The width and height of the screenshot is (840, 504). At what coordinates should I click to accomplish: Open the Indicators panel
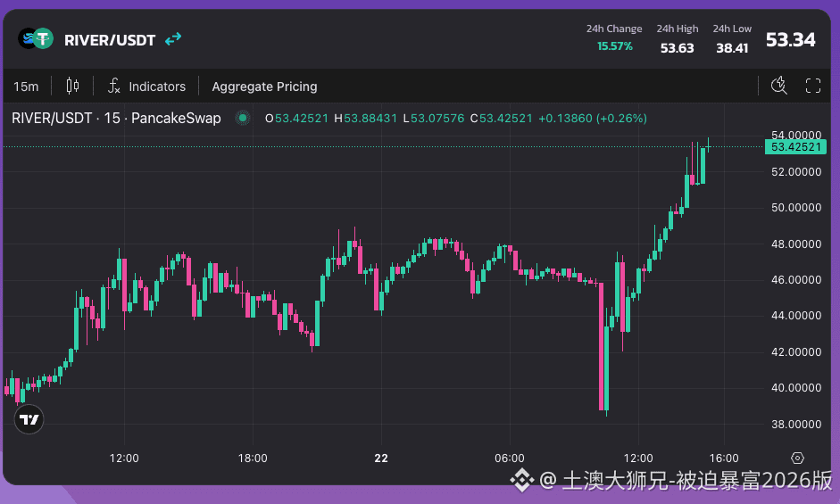point(147,87)
